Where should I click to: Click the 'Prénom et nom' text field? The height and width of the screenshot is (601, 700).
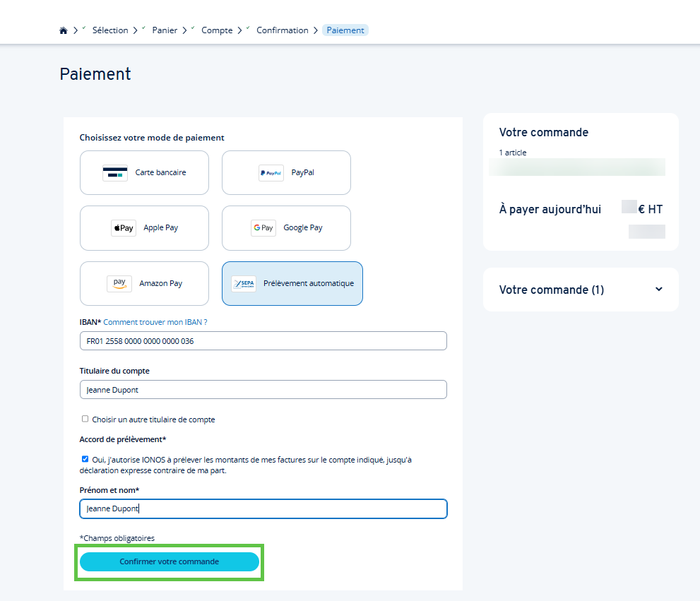pyautogui.click(x=263, y=508)
